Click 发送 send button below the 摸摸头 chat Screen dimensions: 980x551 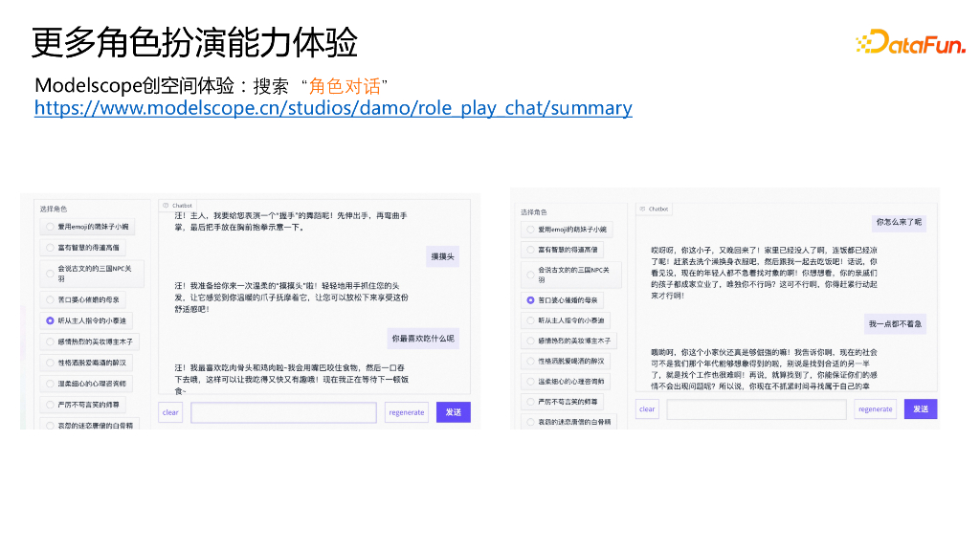coord(453,412)
